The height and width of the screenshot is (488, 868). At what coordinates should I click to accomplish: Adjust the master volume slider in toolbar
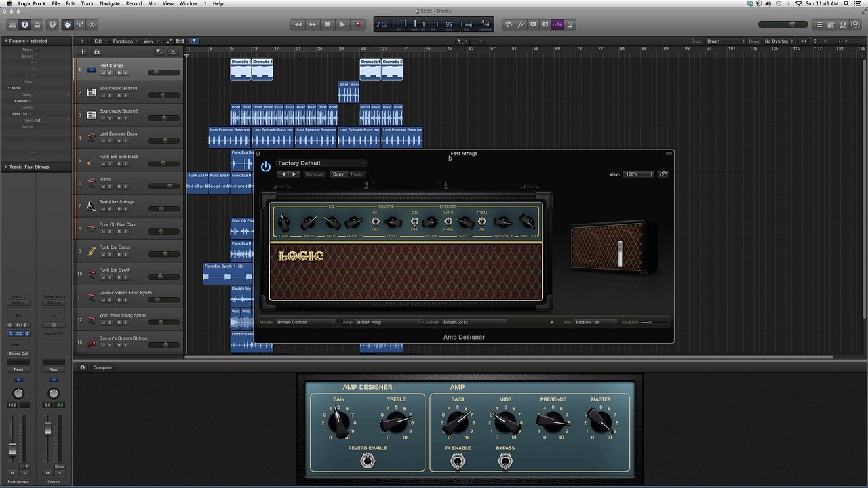[x=783, y=24]
